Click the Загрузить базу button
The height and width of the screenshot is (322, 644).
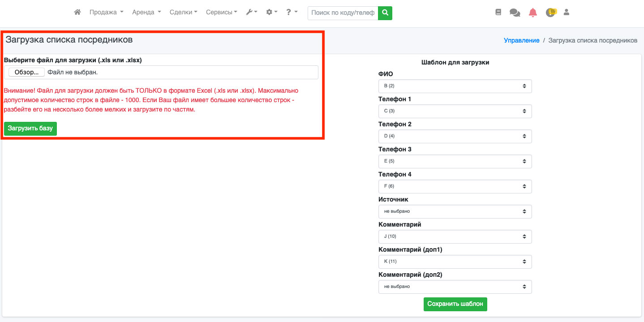(30, 128)
